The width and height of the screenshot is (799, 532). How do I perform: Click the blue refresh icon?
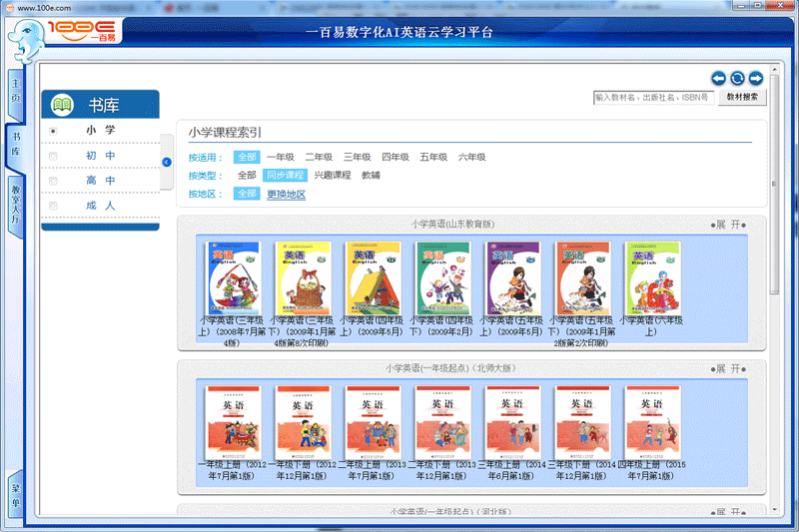[737, 79]
